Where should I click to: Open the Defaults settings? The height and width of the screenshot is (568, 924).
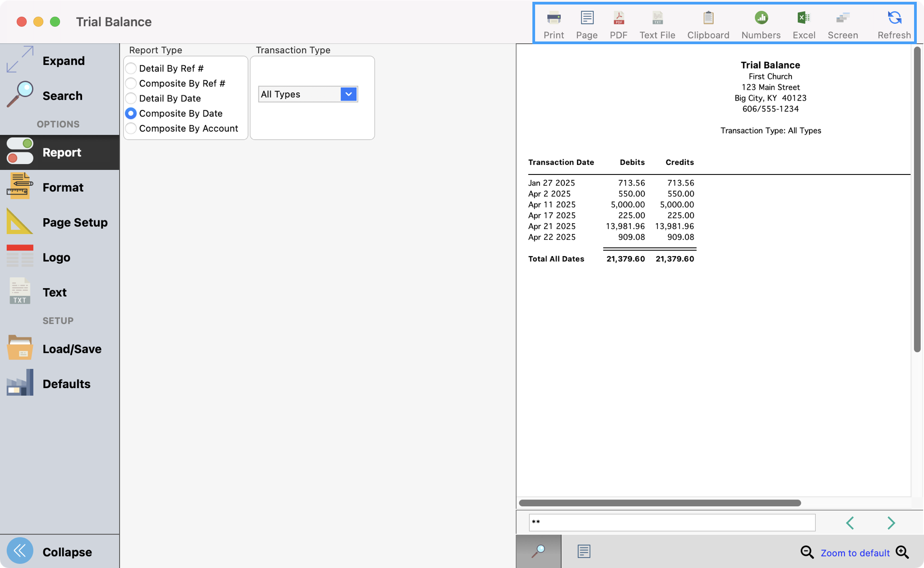coord(66,384)
